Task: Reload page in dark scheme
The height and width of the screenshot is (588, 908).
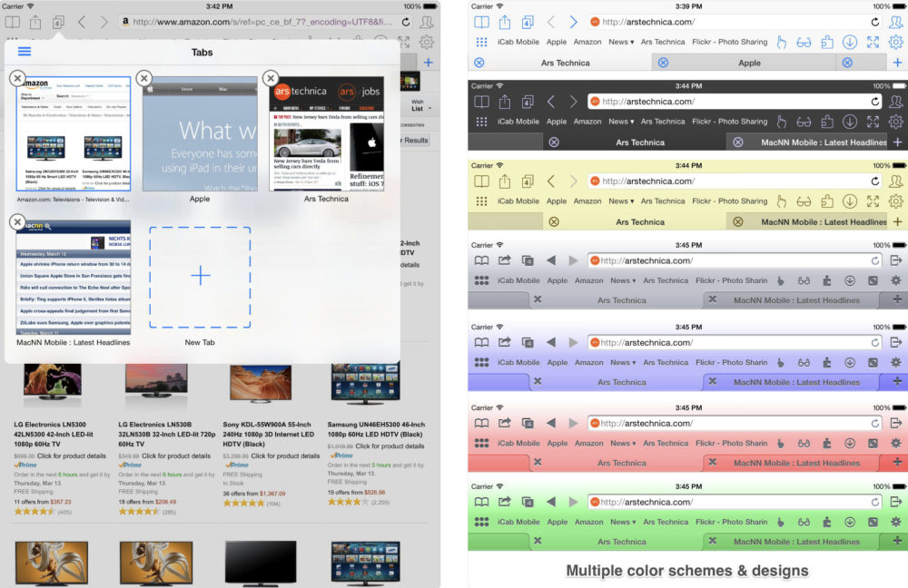Action: coord(874,102)
